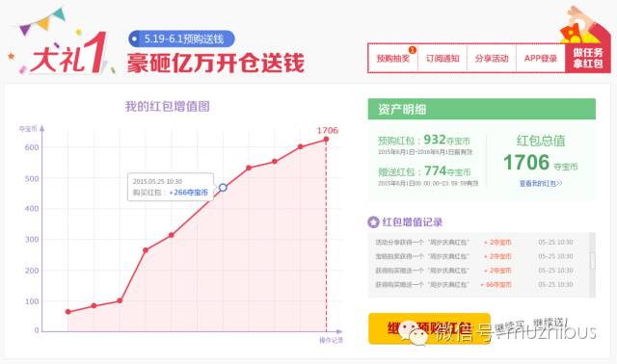617x364 pixels.
Task: Click the 查看我的红包 link
Action: tap(541, 183)
